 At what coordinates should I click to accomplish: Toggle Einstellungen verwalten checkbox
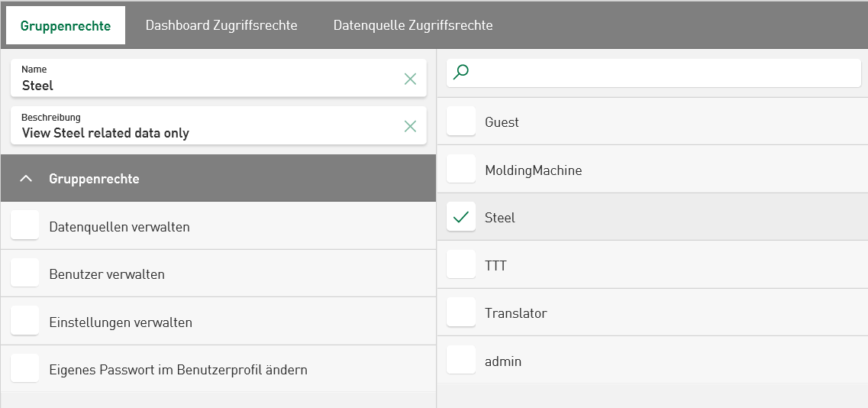pyautogui.click(x=25, y=322)
